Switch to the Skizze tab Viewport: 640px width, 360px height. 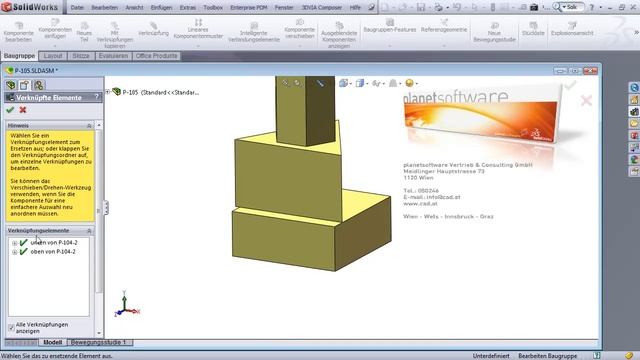[81, 56]
